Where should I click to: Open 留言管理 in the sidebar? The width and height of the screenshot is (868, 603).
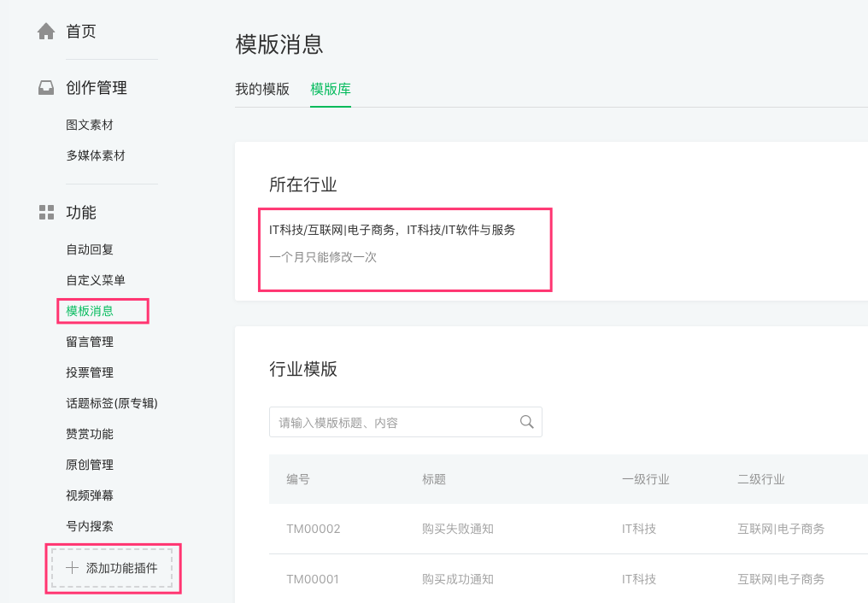(x=90, y=342)
